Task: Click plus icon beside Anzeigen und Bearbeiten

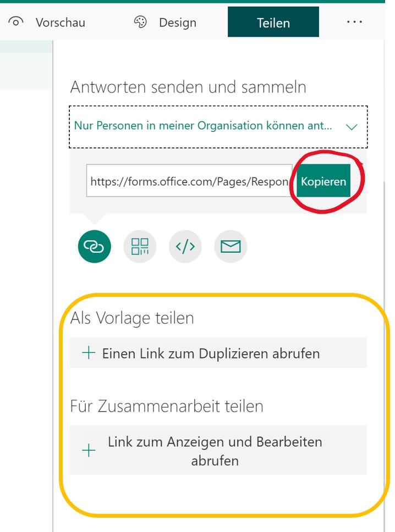Action: (89, 450)
